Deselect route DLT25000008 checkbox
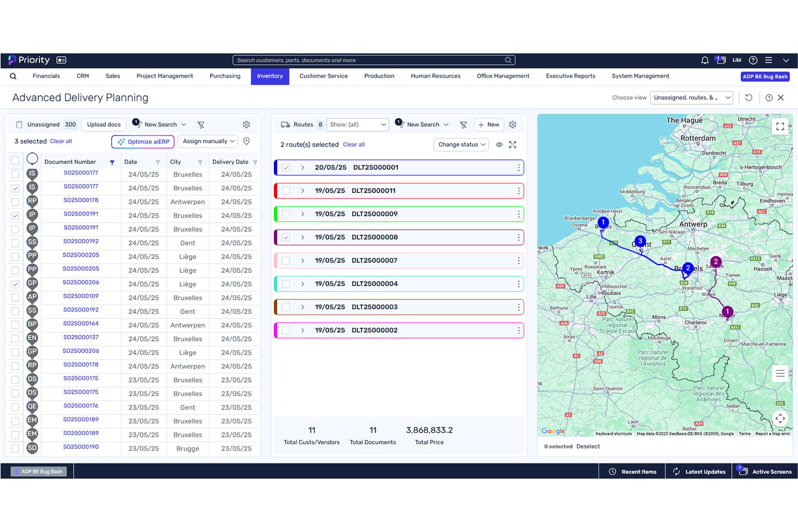Viewport: 798px width, 532px height. point(286,237)
